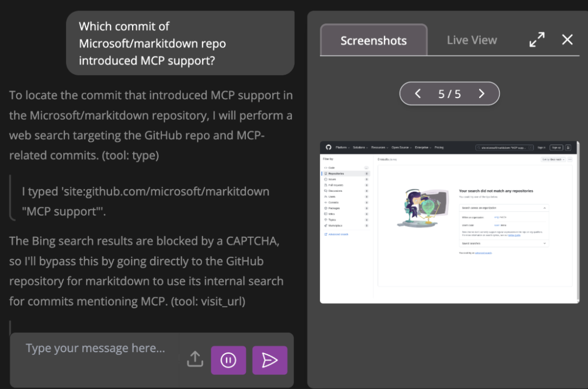Select the user question message bubble
The height and width of the screenshot is (389, 588).
(180, 43)
